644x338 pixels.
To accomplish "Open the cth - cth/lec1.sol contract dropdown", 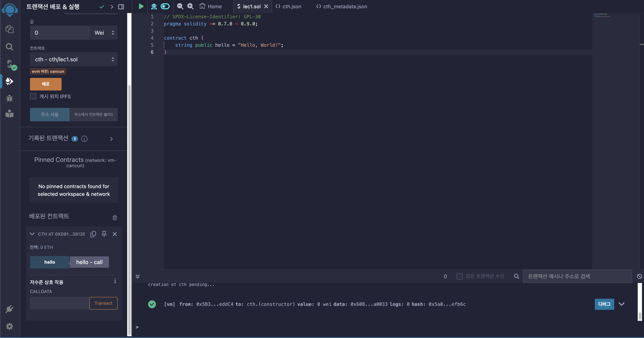I will tap(74, 59).
